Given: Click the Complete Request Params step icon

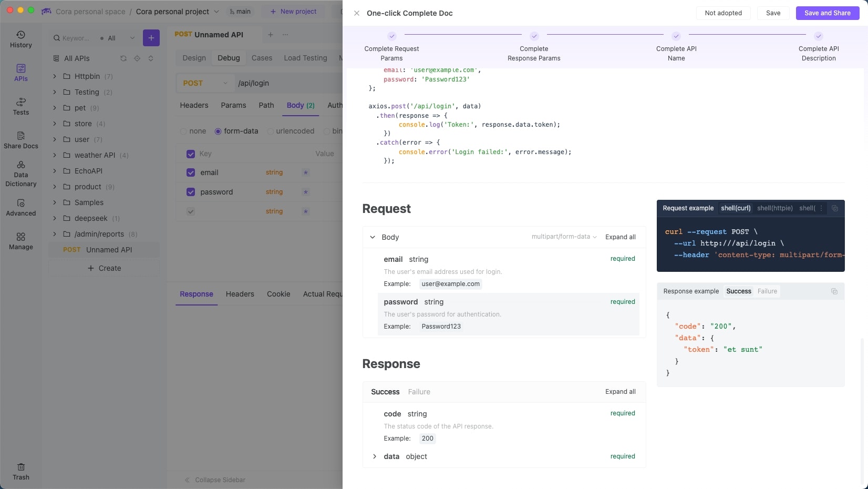Looking at the screenshot, I should pyautogui.click(x=392, y=36).
